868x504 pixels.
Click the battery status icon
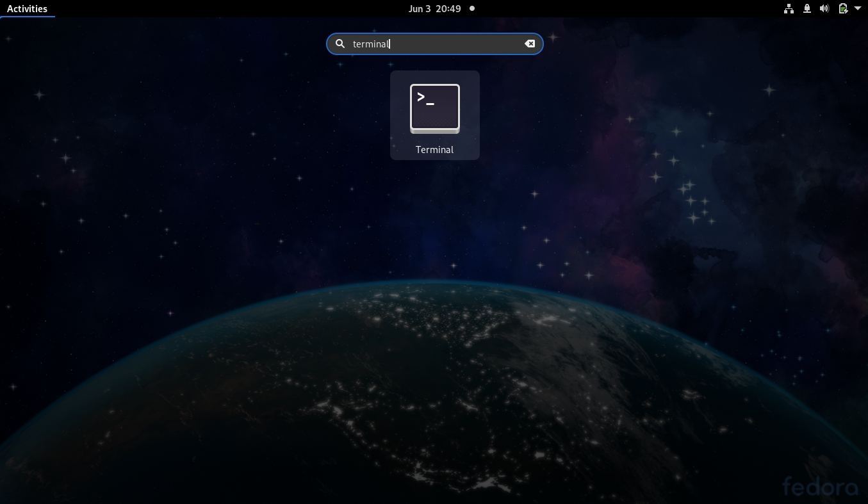click(x=843, y=8)
